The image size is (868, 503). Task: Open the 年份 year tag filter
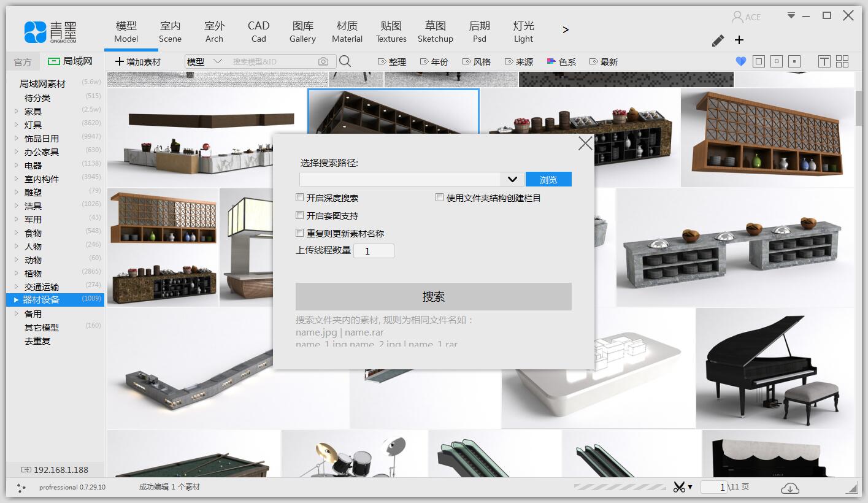pos(434,62)
